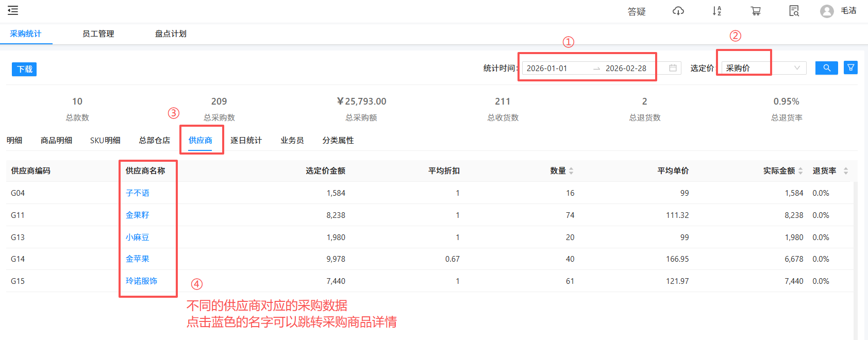The height and width of the screenshot is (340, 868).
Task: Click start date field 2026-01-01
Action: coord(547,69)
